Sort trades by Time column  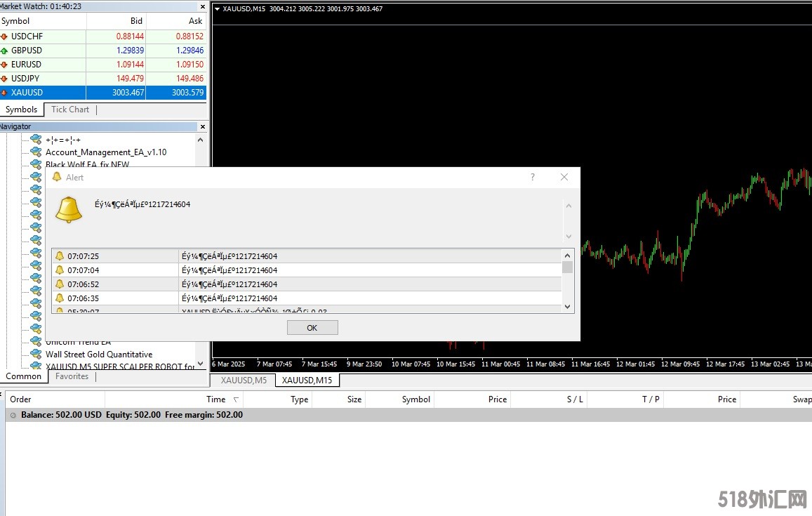(x=173, y=399)
